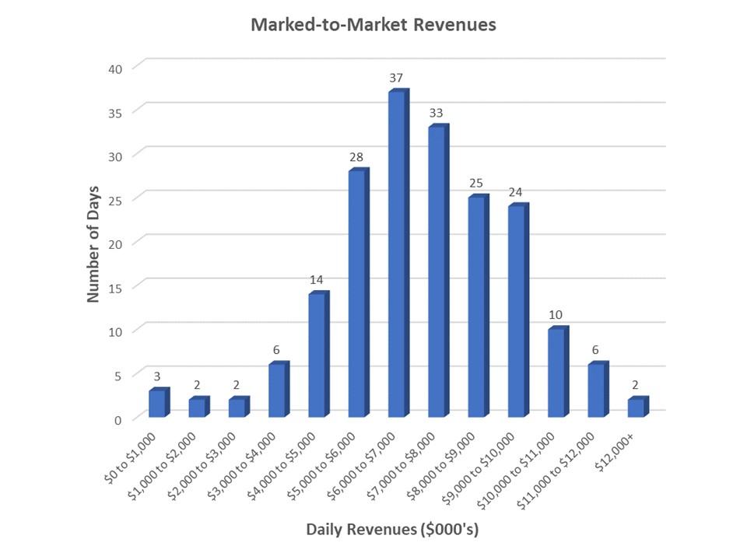This screenshot has height=560, width=747.
Task: Click the $0 to $1,000 bar
Action: pyautogui.click(x=157, y=404)
